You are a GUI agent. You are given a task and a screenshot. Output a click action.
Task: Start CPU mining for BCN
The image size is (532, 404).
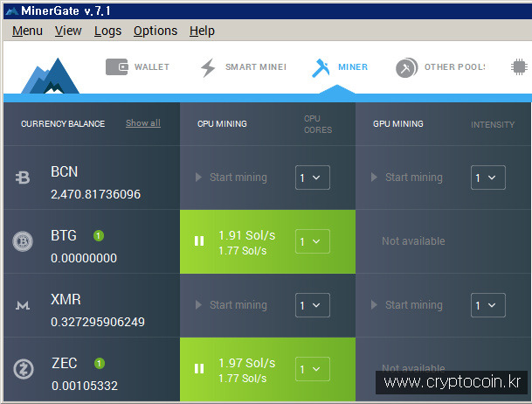click(231, 178)
